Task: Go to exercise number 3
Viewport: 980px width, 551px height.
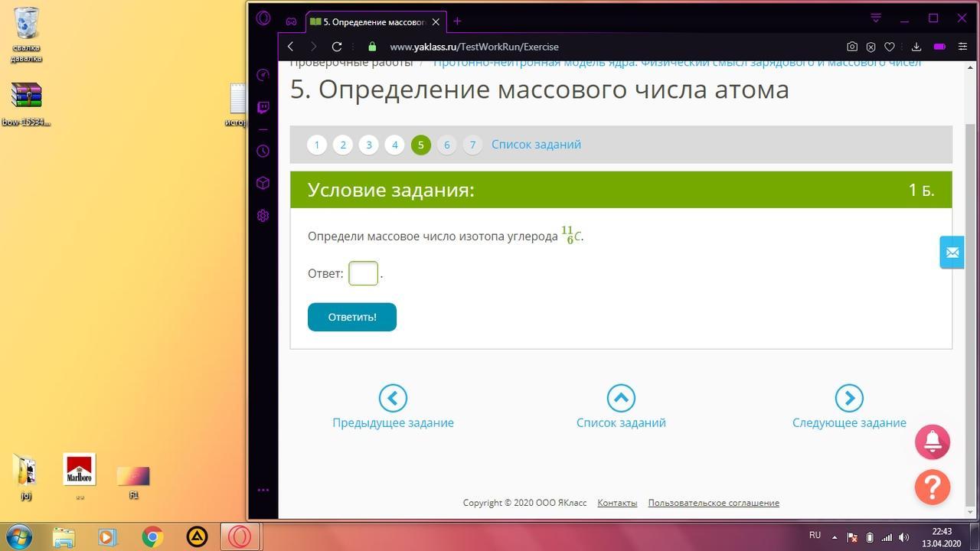Action: tap(369, 145)
